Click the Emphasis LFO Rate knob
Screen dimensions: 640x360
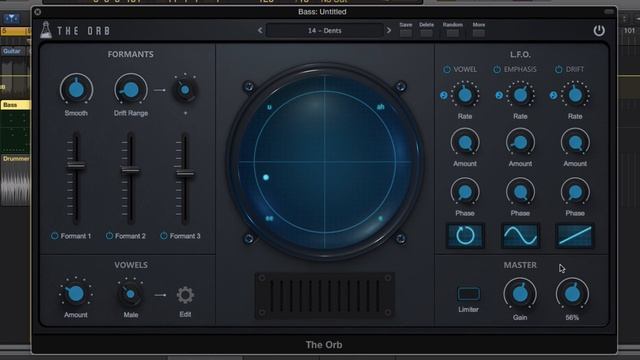520,95
